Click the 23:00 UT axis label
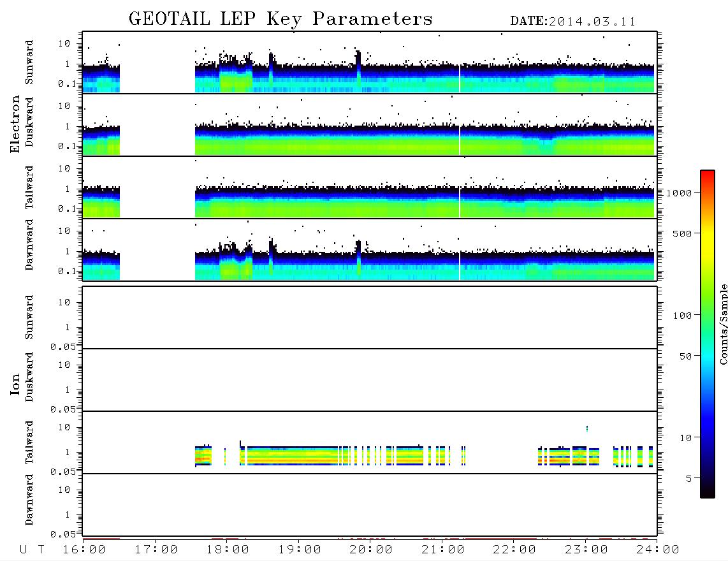The width and height of the screenshot is (728, 561). point(586,550)
